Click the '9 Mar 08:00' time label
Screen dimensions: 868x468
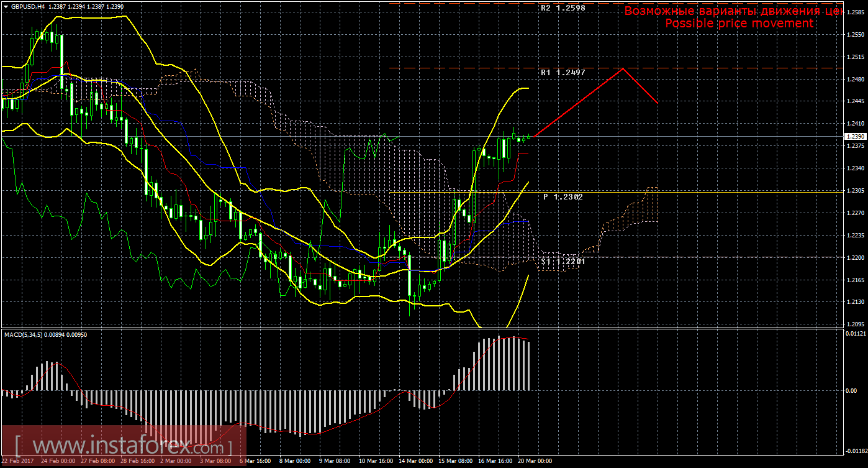click(335, 462)
